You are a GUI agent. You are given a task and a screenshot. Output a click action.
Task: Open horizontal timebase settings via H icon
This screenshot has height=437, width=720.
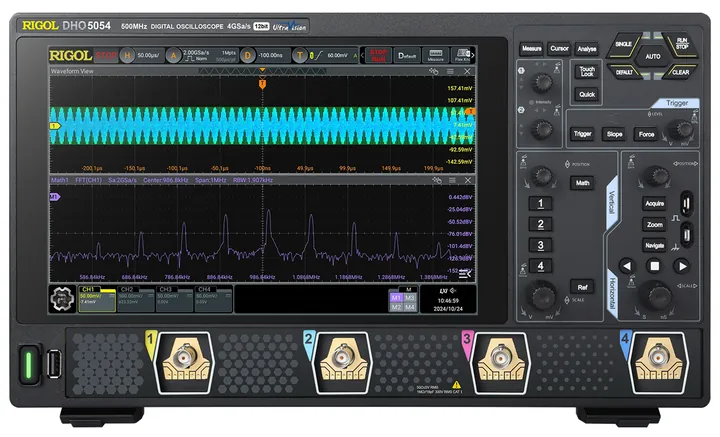tap(127, 56)
